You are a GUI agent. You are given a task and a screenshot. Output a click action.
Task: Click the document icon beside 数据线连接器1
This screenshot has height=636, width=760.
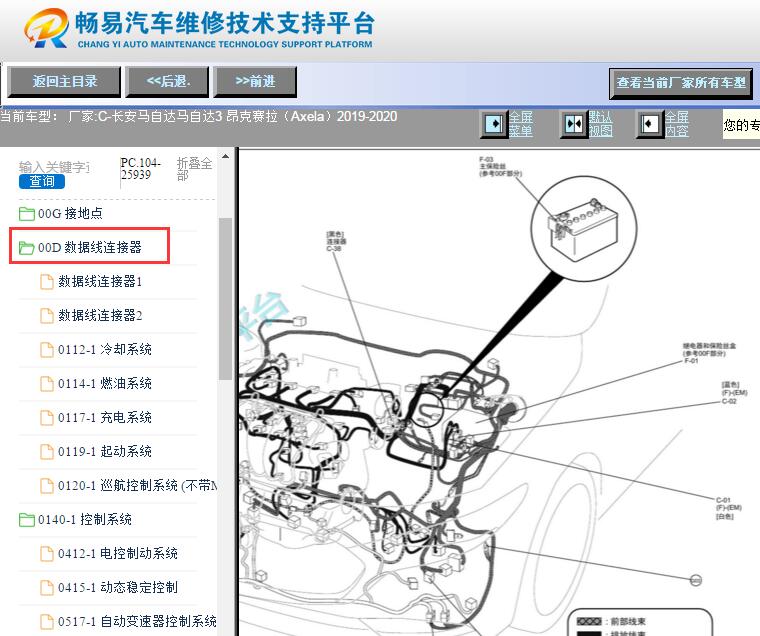47,282
